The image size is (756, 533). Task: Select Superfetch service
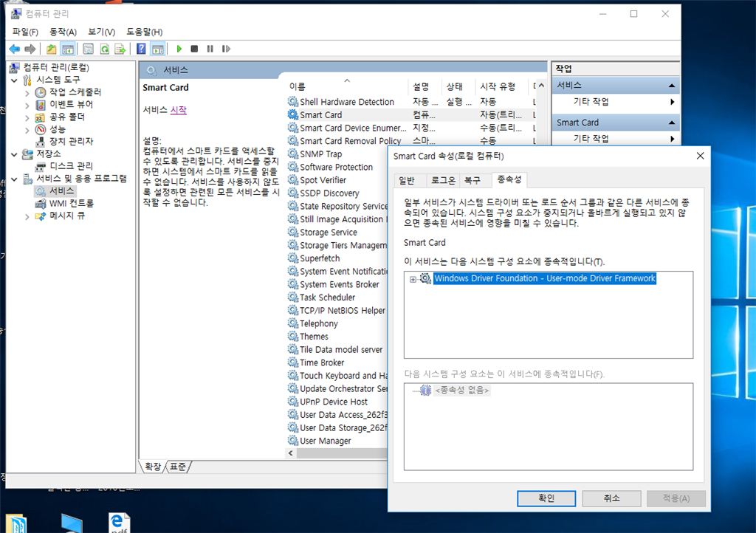(x=320, y=258)
